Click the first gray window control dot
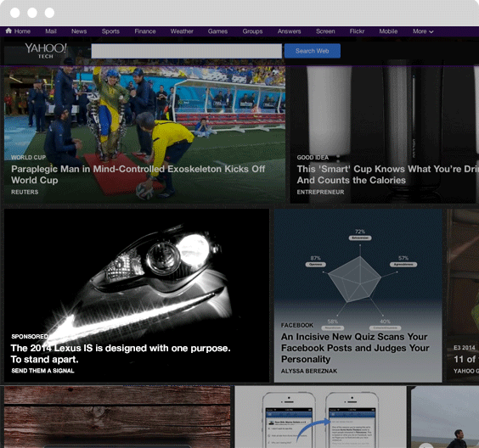Screen dimensions: 479x448 15,13
